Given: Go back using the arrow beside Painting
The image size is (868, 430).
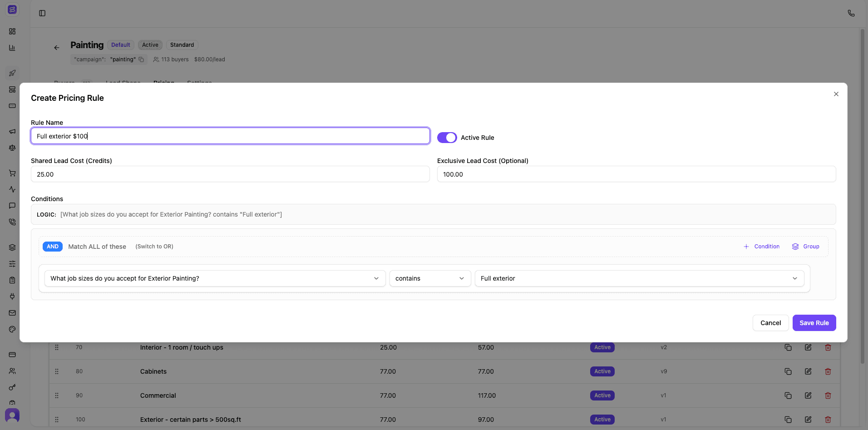Looking at the screenshot, I should pos(57,48).
